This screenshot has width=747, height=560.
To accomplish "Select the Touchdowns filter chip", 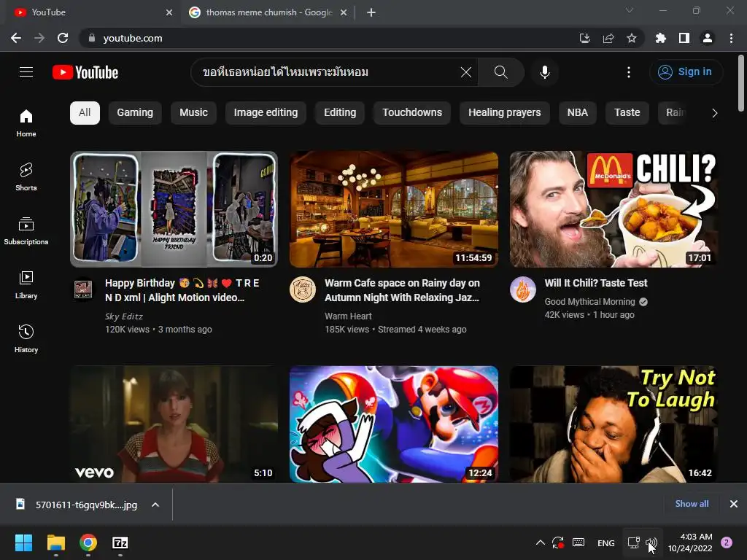I will click(x=412, y=113).
